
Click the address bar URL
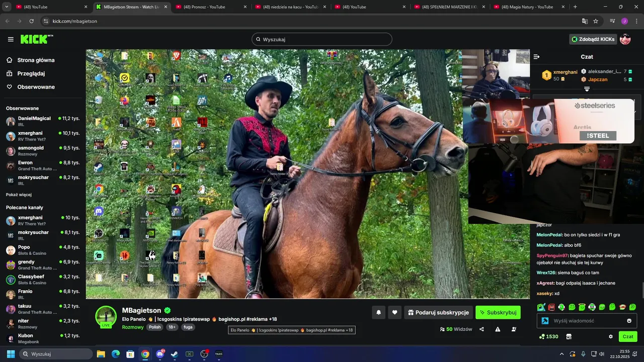(74, 21)
